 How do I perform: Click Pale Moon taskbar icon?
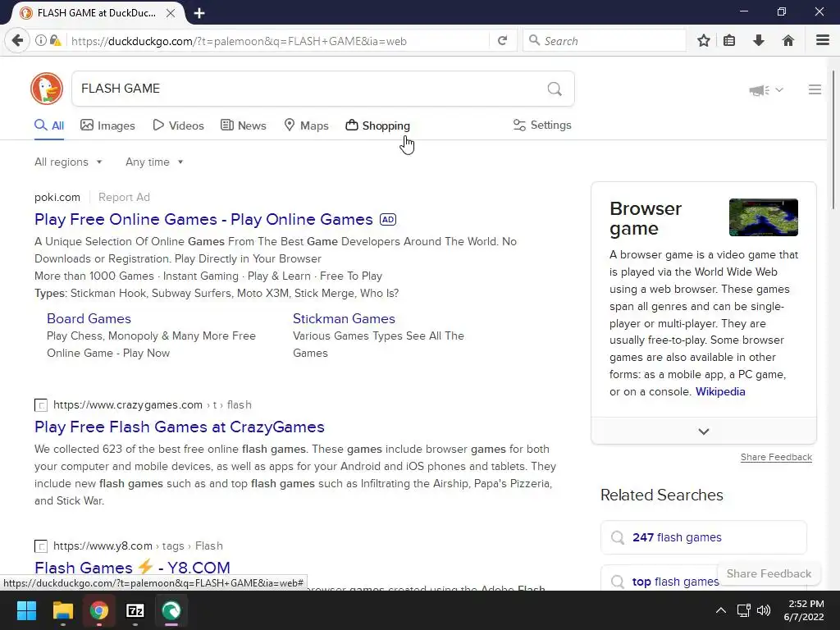click(171, 610)
